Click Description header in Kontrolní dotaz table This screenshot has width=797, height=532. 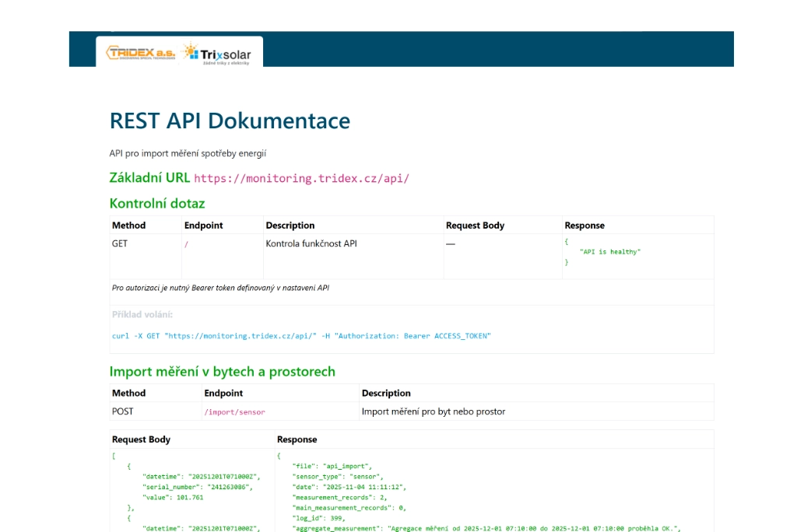click(x=290, y=225)
